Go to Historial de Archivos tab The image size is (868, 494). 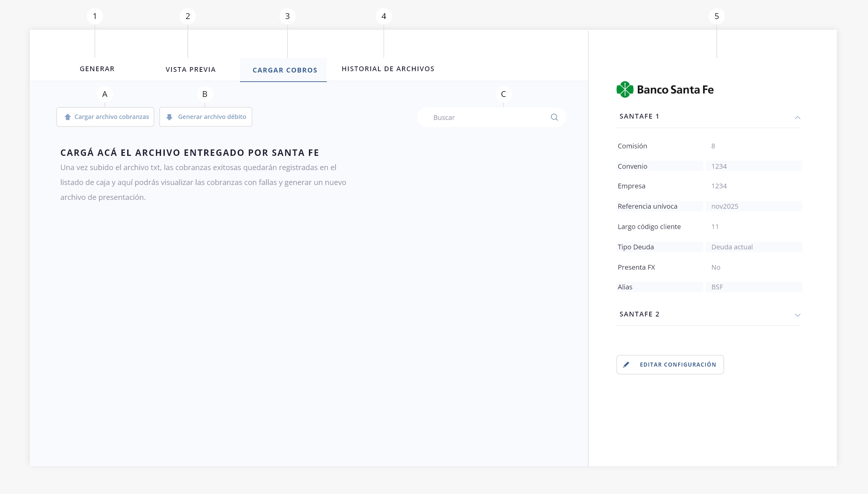(388, 69)
